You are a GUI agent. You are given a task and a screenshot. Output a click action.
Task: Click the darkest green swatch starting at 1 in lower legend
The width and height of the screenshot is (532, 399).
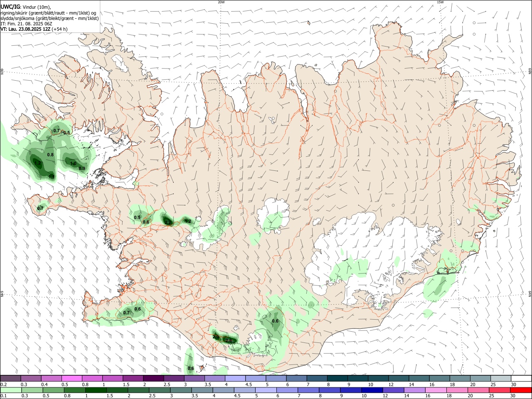(x=96, y=390)
